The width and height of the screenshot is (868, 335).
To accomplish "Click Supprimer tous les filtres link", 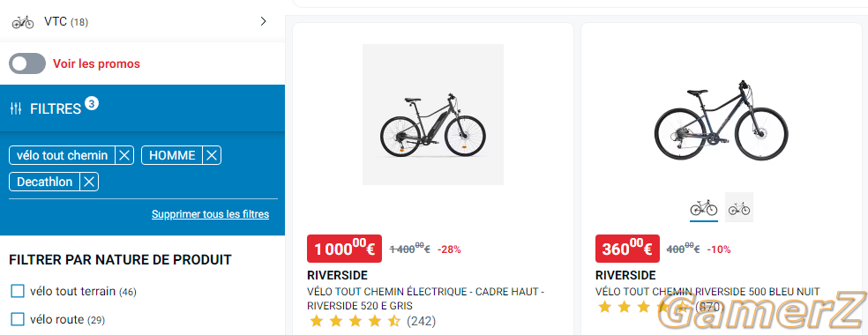I will [x=210, y=214].
